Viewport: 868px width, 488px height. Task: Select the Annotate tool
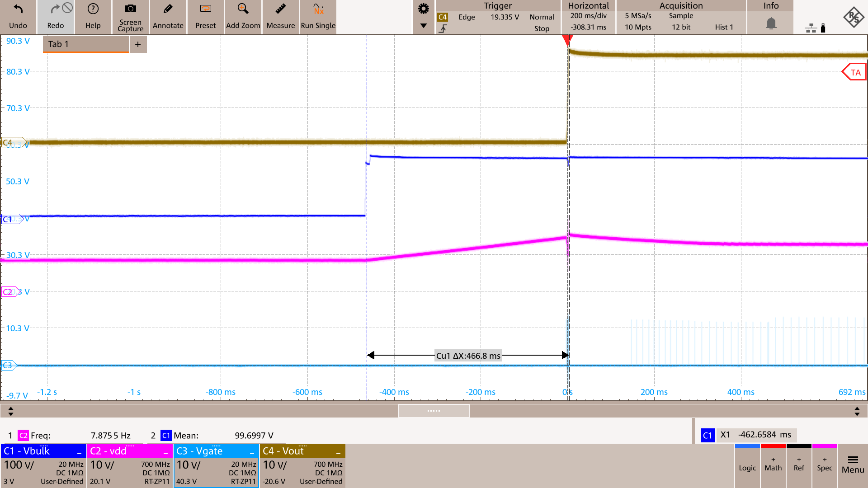168,17
